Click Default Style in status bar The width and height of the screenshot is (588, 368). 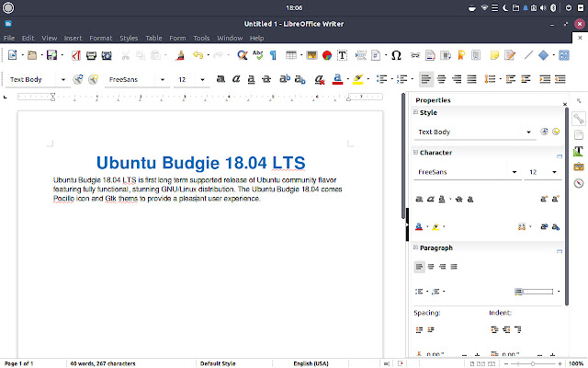(x=218, y=363)
